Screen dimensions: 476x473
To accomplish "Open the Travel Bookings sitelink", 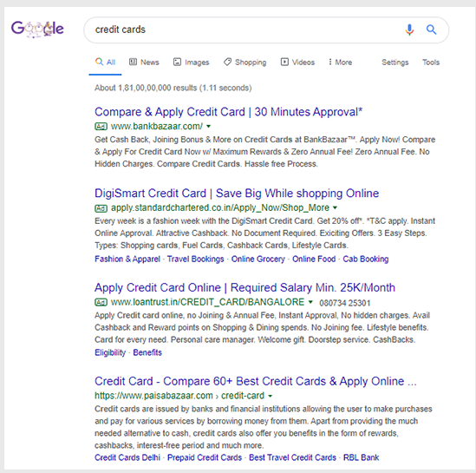I will [x=195, y=259].
